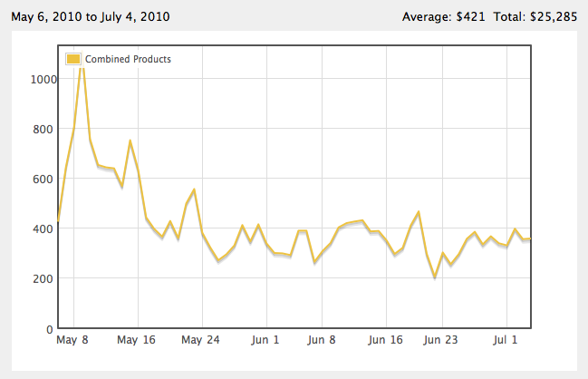Click the 'Combined Products' legend label
Viewport: 588px width, 379px height.
[x=128, y=59]
